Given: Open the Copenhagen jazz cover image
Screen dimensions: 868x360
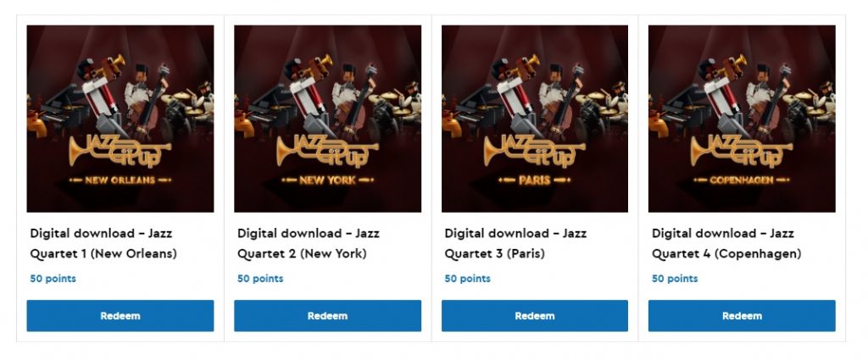Looking at the screenshot, I should point(742,119).
